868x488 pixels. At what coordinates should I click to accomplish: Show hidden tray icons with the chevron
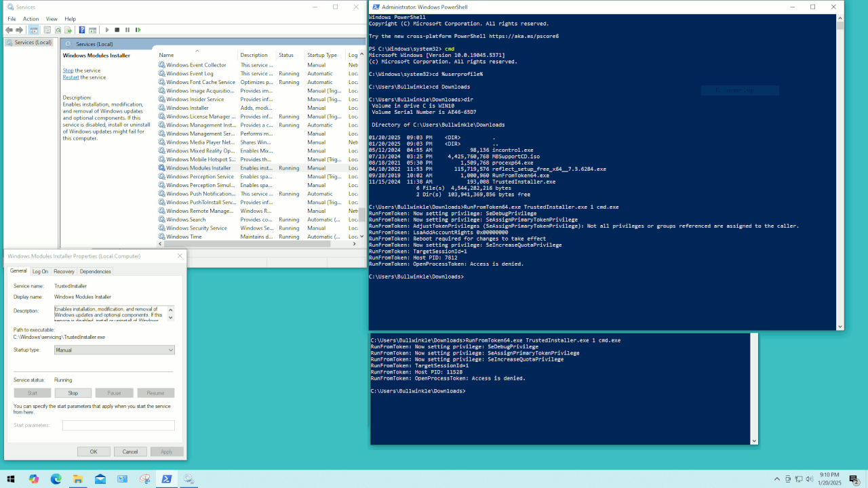pyautogui.click(x=777, y=479)
